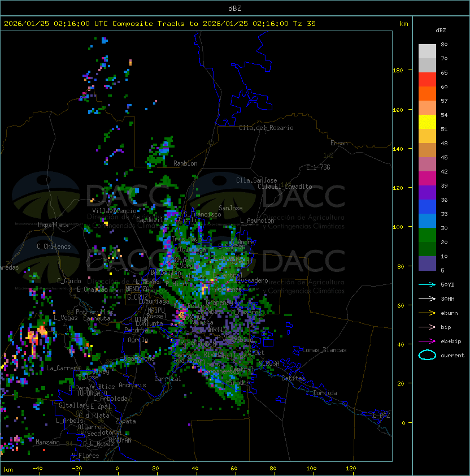Click the 'Clla.SanJose' map label
Image resolution: width=470 pixels, height=476 pixels.
[256, 180]
